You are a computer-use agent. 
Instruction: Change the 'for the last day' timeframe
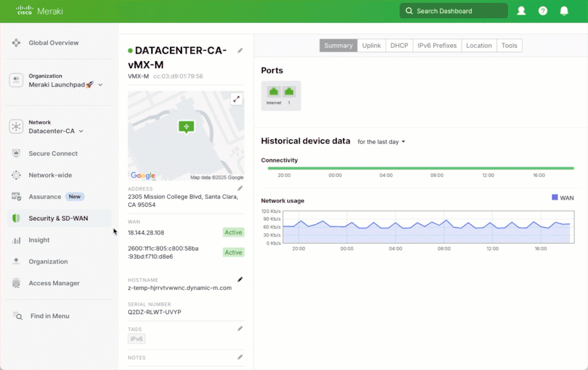[381, 142]
